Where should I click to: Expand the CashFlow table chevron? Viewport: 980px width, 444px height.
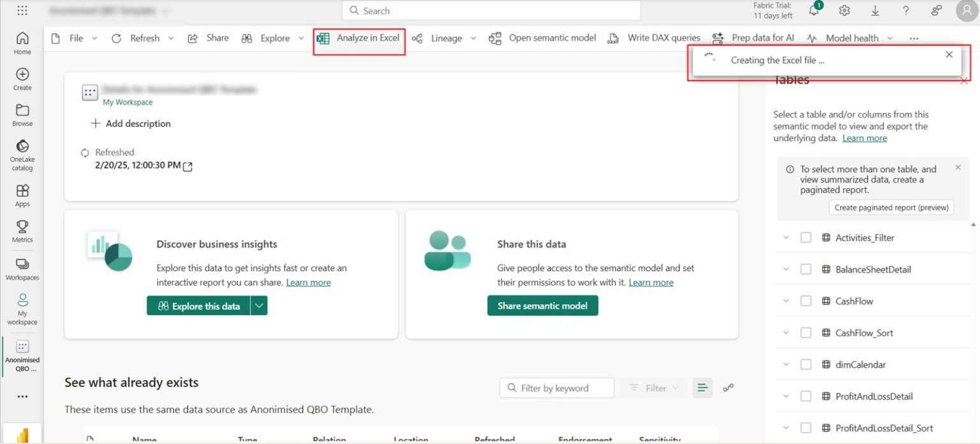(786, 301)
